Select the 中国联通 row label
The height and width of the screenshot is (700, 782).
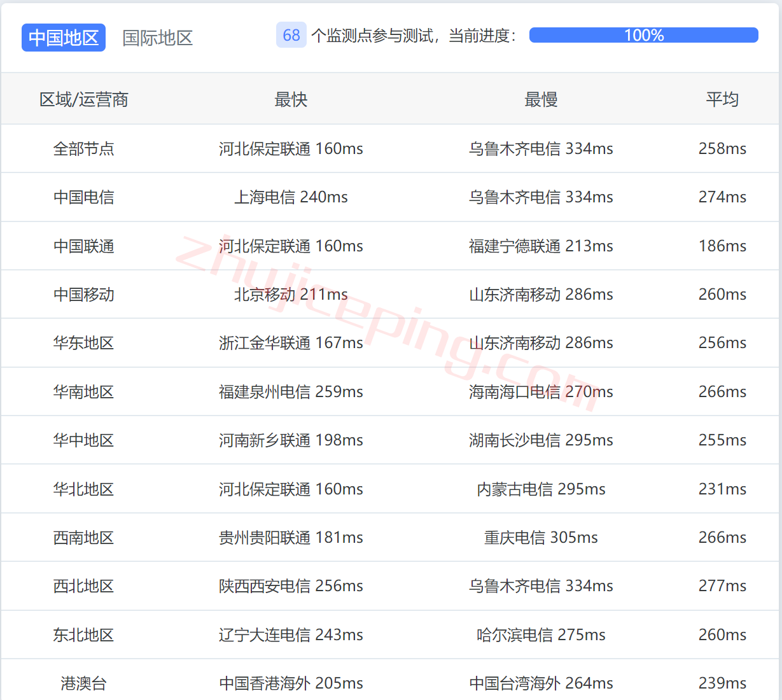[84, 246]
